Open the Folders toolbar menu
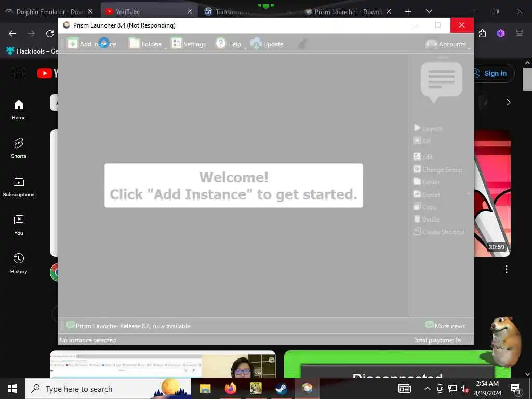Image resolution: width=532 pixels, height=399 pixels. point(147,44)
